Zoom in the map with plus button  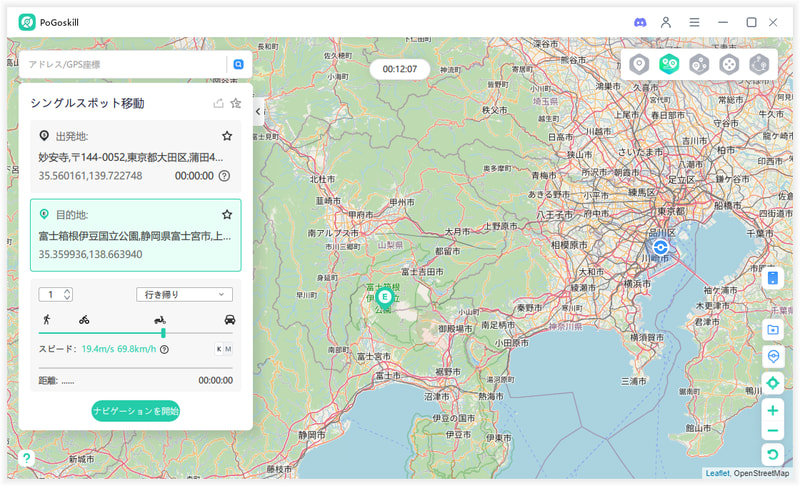(772, 411)
